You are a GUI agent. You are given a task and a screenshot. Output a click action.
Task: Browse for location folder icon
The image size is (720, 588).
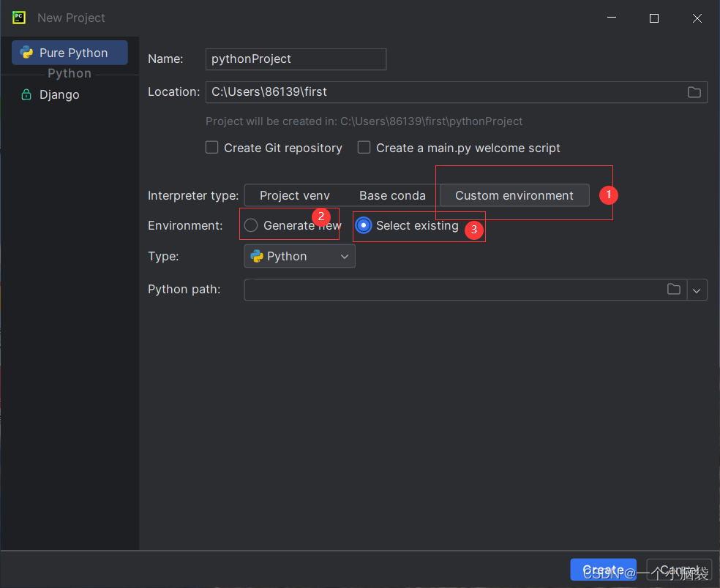click(x=694, y=92)
